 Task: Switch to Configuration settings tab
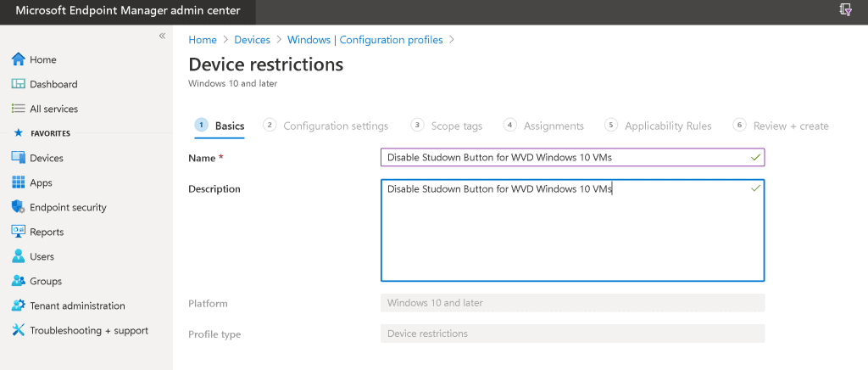pos(335,126)
